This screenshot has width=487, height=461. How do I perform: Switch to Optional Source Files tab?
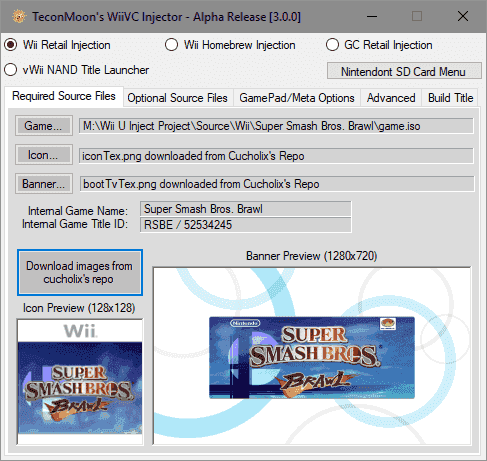[177, 98]
